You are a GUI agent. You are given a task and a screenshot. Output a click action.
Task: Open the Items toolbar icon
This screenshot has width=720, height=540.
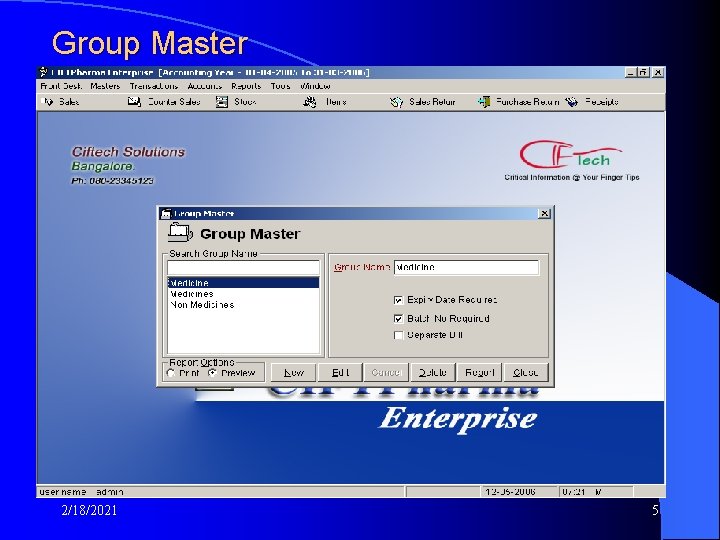click(310, 102)
